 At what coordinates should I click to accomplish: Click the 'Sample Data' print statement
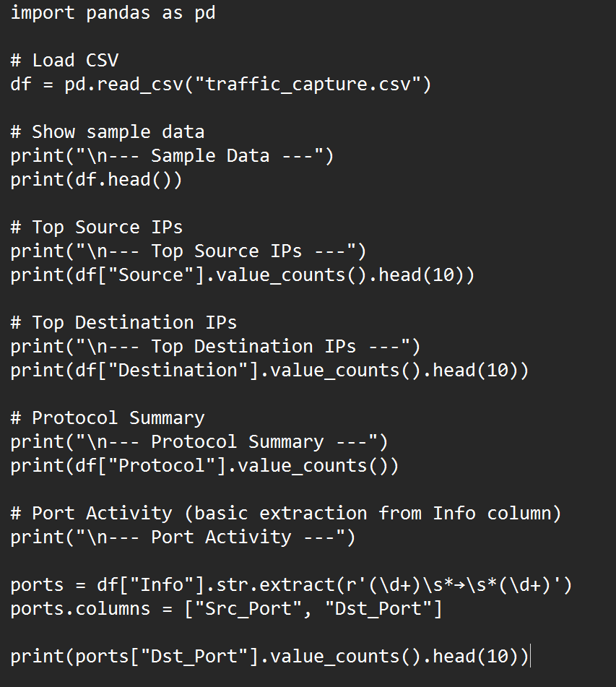point(172,155)
